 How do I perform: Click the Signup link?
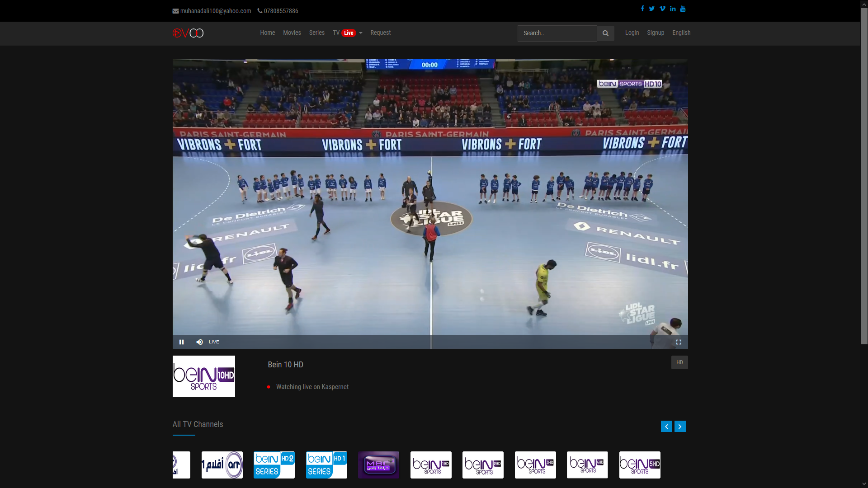tap(655, 33)
